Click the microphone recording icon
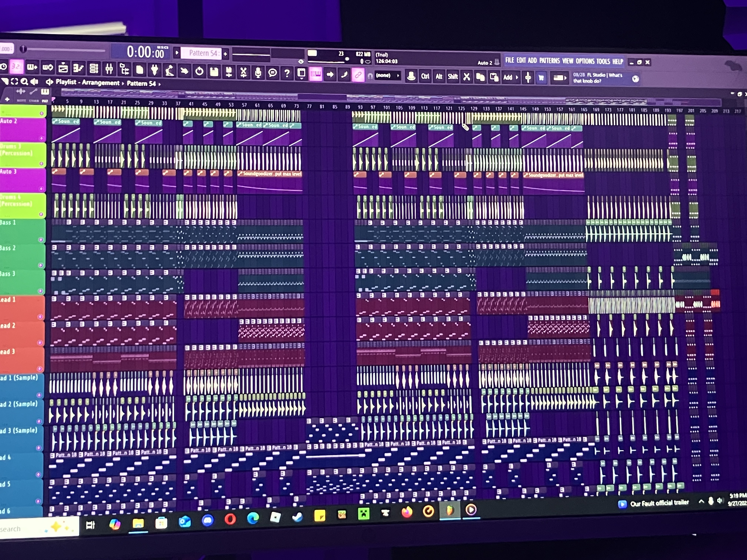 pyautogui.click(x=258, y=72)
